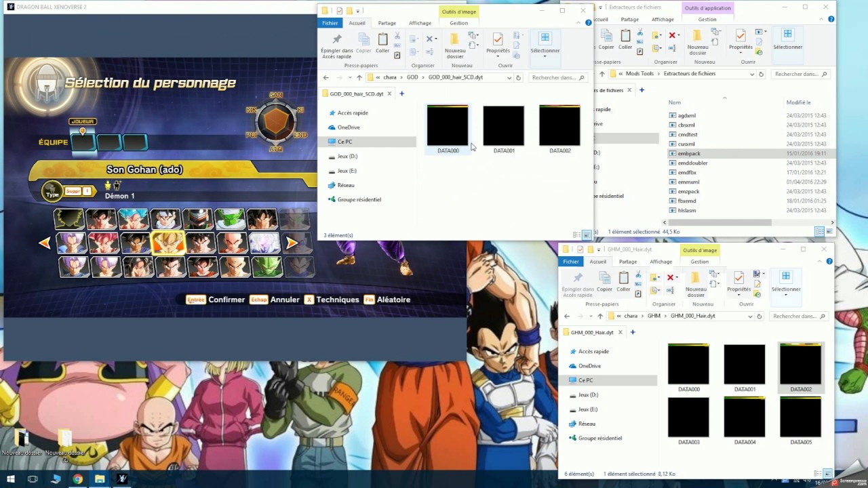Switch to details view in Extracteurs de fichiers status bar

pyautogui.click(x=819, y=232)
